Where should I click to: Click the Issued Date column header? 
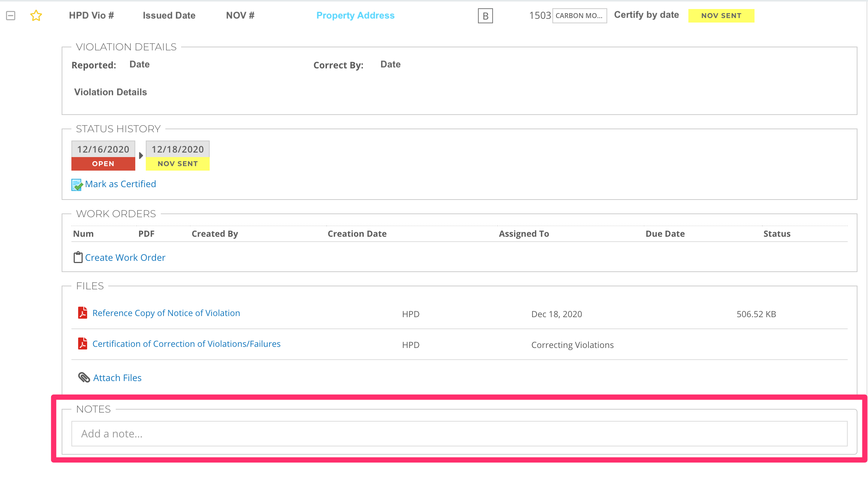coord(169,15)
